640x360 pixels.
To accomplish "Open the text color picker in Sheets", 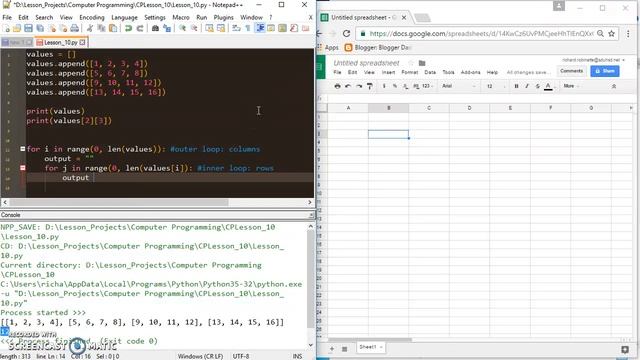I will tap(548, 86).
